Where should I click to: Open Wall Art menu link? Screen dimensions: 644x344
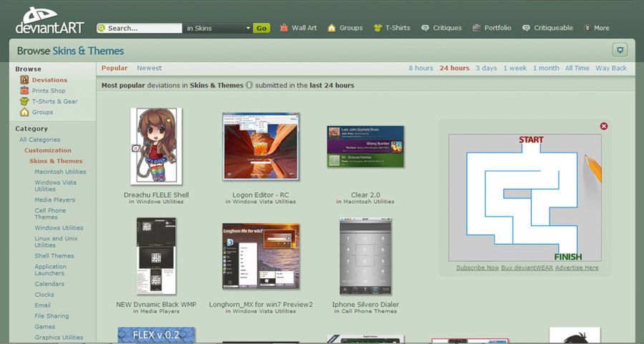click(304, 28)
